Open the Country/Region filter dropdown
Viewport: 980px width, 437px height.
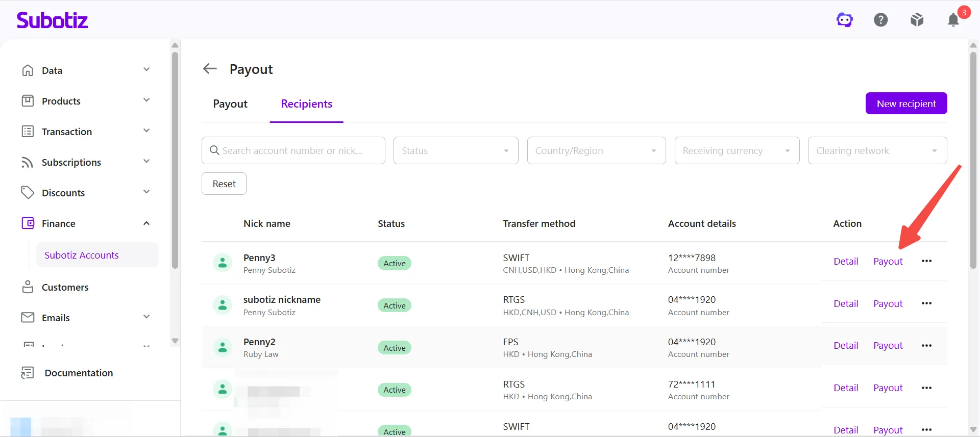point(596,150)
